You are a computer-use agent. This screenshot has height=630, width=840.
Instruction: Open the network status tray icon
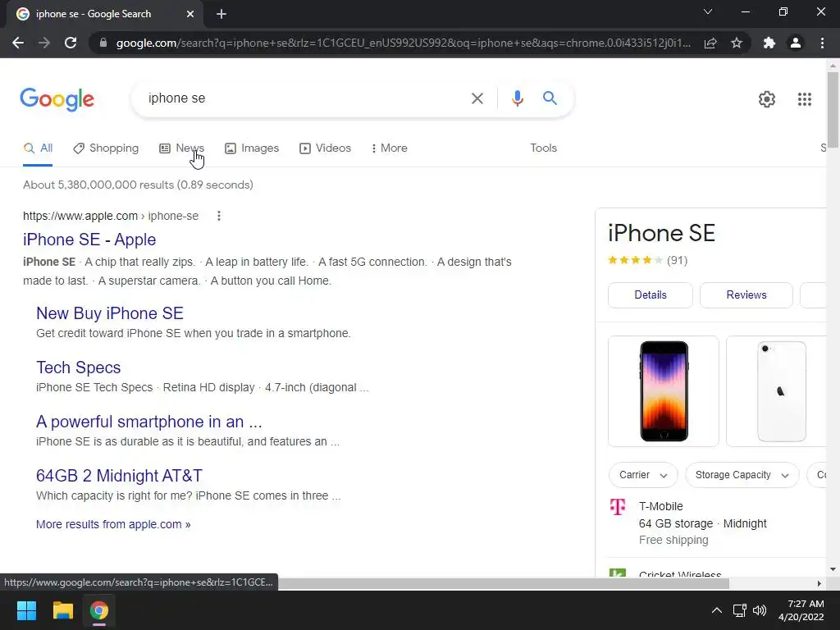pyautogui.click(x=740, y=610)
